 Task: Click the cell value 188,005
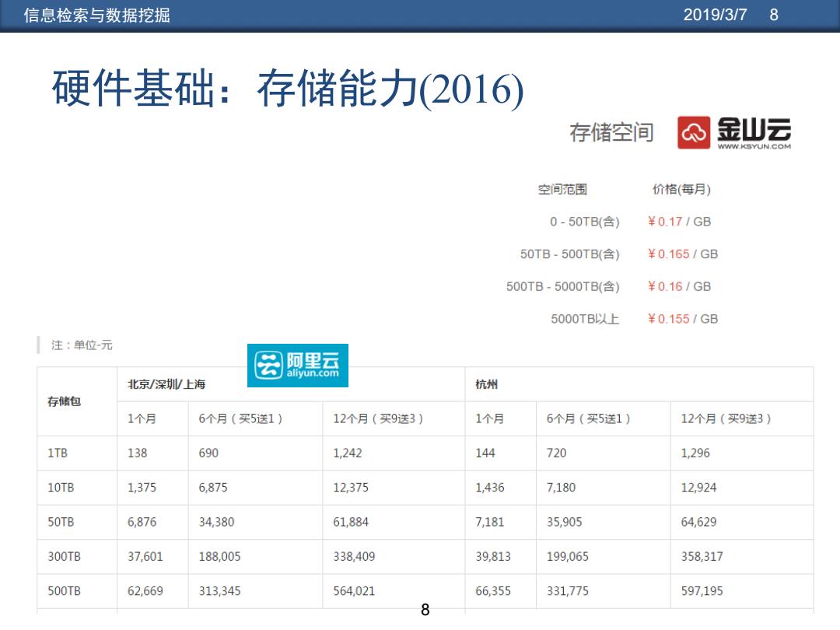coord(219,557)
